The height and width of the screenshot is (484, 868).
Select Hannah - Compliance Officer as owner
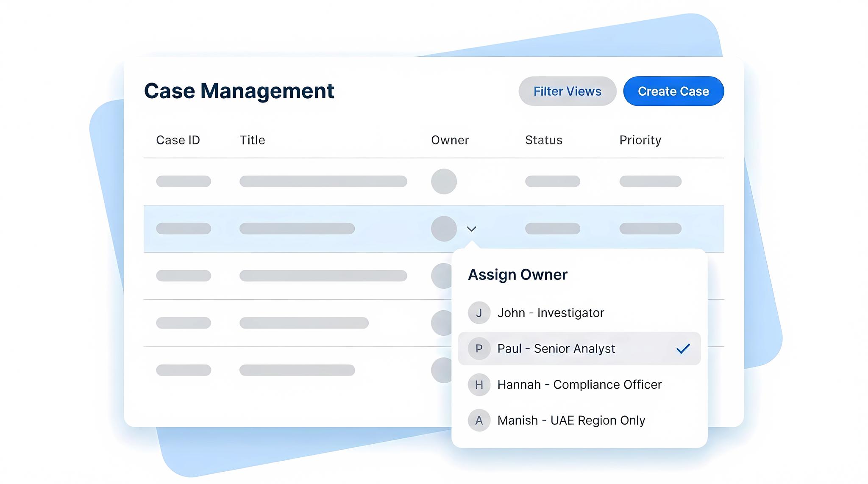(579, 385)
